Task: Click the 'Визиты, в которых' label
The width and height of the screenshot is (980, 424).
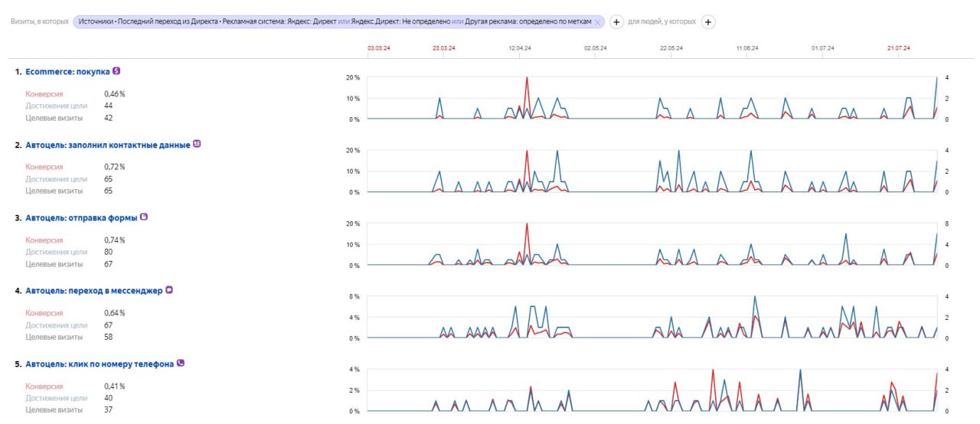Action: [x=39, y=22]
